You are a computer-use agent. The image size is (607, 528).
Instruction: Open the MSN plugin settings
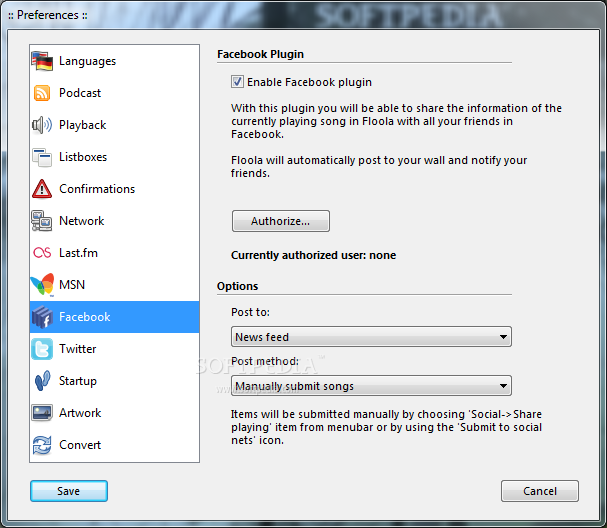[x=115, y=285]
